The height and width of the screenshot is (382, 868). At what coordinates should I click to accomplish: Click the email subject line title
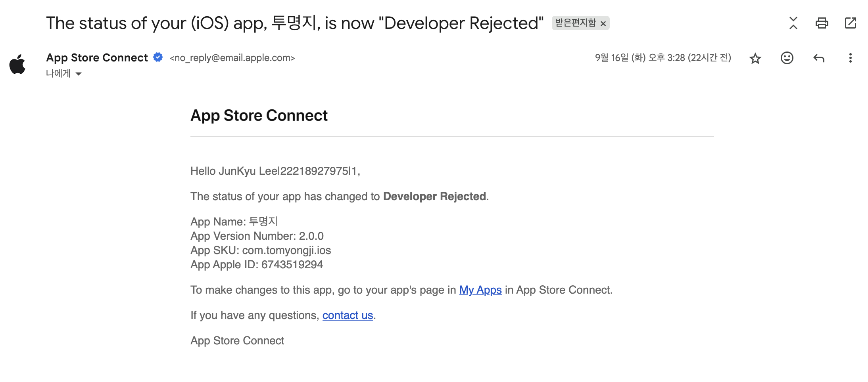295,23
